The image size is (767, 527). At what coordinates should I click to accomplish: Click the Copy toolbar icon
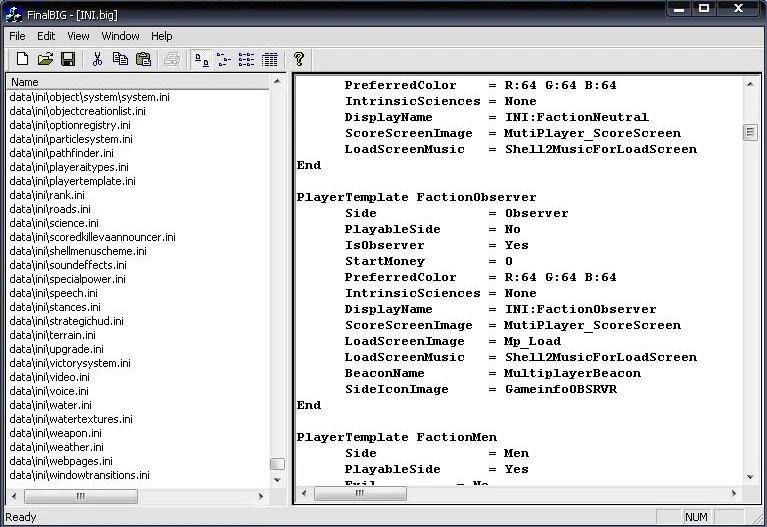pos(121,60)
